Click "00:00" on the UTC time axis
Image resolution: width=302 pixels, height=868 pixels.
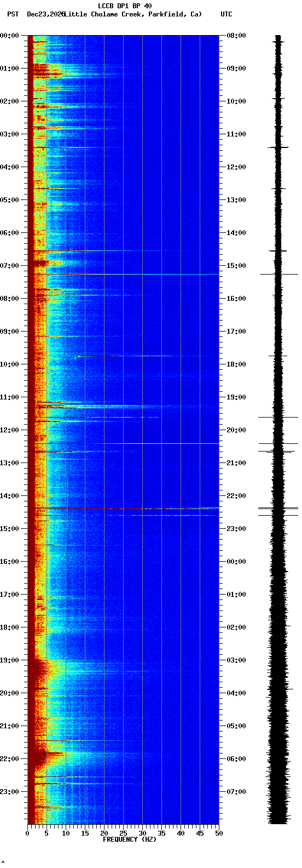(236, 562)
